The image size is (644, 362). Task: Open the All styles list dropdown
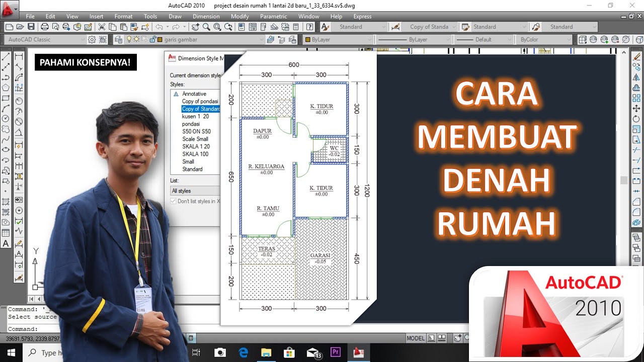(x=195, y=191)
